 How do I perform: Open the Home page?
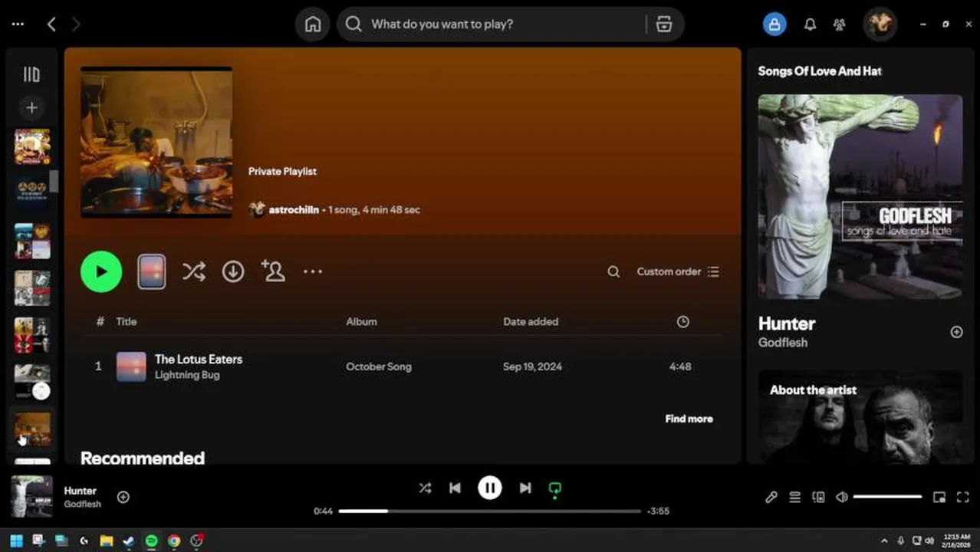click(313, 25)
